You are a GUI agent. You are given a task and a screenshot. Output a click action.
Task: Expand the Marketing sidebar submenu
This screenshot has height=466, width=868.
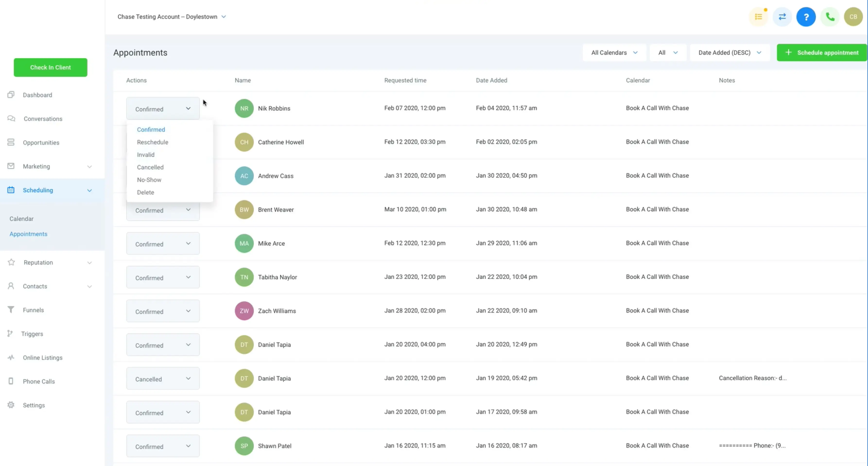tap(89, 167)
